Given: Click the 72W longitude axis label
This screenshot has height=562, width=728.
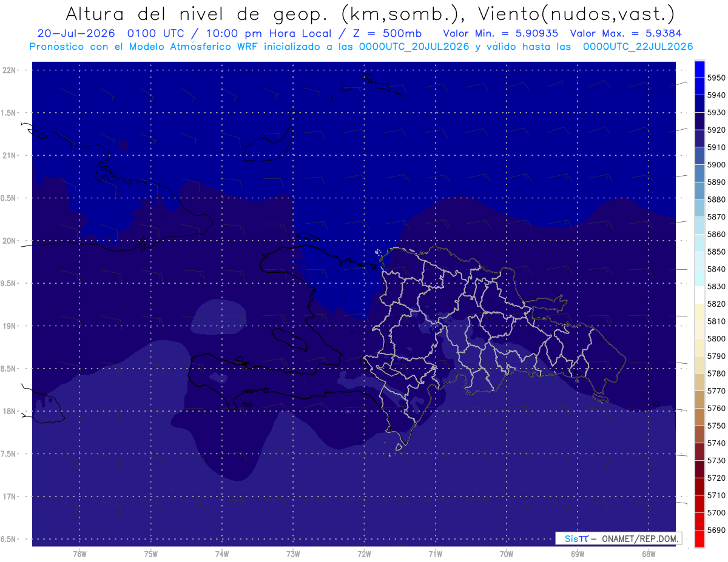Looking at the screenshot, I should point(364,554).
